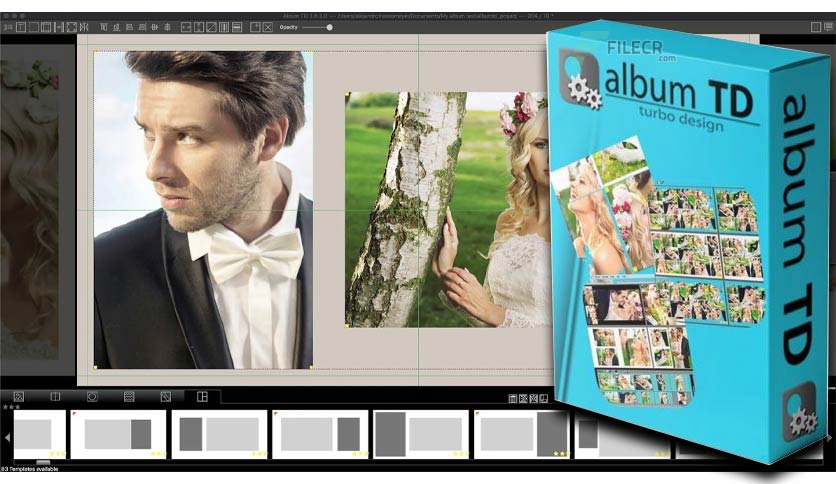Click the leftmost icon in the top toolbar
This screenshot has height=484, width=836.
pyautogui.click(x=8, y=27)
